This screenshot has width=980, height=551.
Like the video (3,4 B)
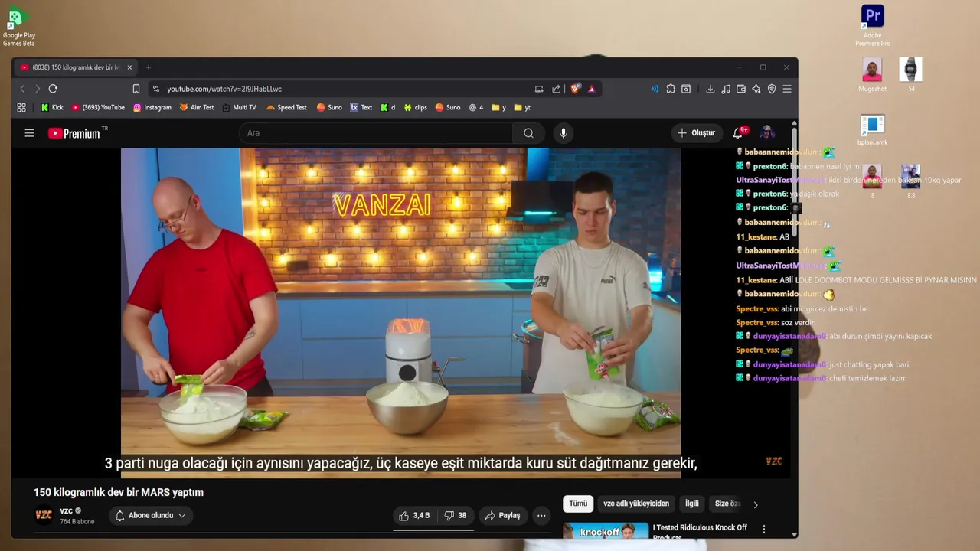(x=414, y=516)
